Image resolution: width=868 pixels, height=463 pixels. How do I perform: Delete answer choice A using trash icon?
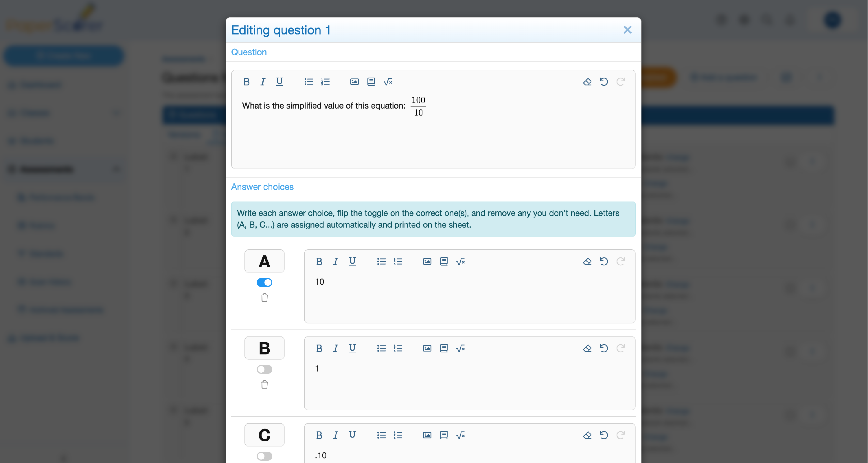pyautogui.click(x=264, y=297)
